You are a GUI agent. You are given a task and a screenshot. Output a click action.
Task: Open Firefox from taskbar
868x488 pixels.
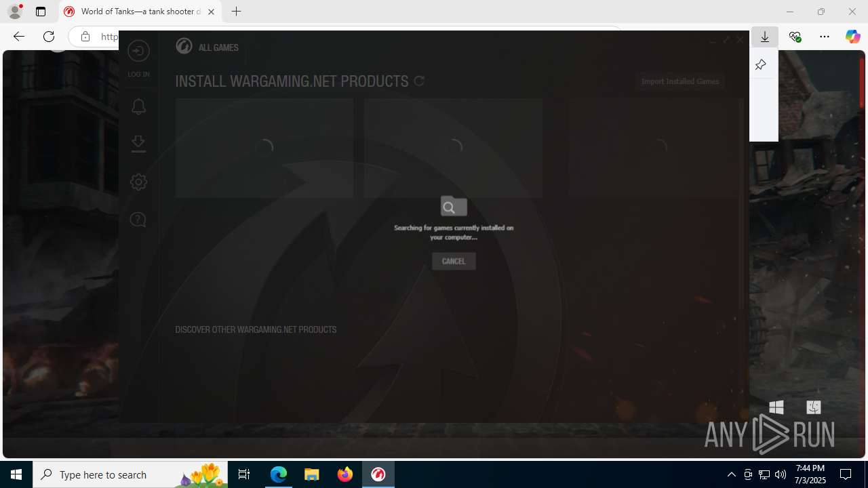pos(345,474)
